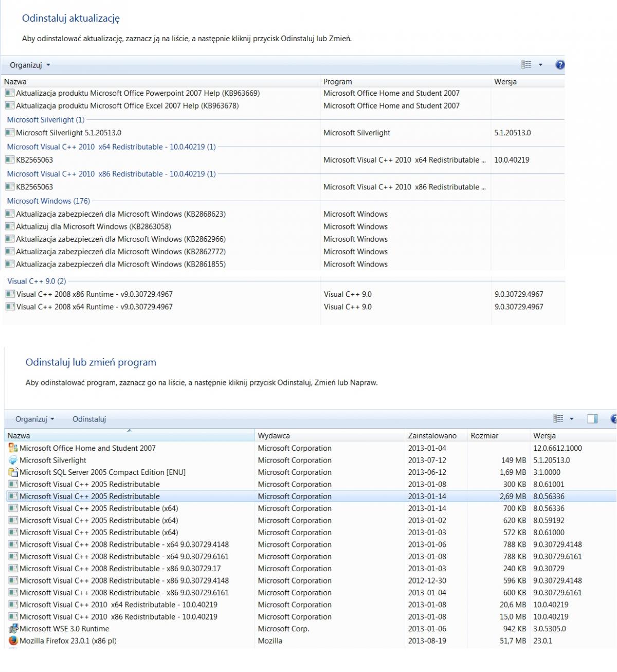Image resolution: width=617 pixels, height=672 pixels.
Task: Click the Microsoft WSE 3.0 Runtime icon
Action: point(13,629)
